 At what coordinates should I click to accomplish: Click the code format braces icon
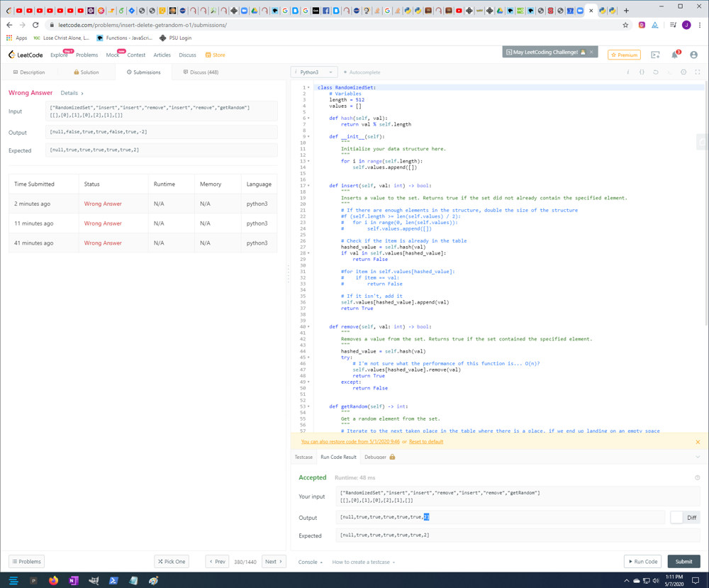coord(642,72)
